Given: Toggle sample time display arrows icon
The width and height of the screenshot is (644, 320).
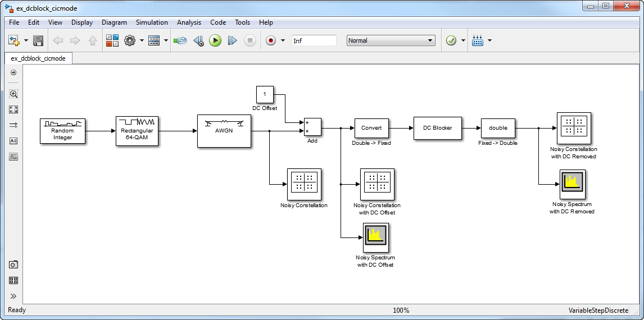Looking at the screenshot, I should tap(13, 125).
